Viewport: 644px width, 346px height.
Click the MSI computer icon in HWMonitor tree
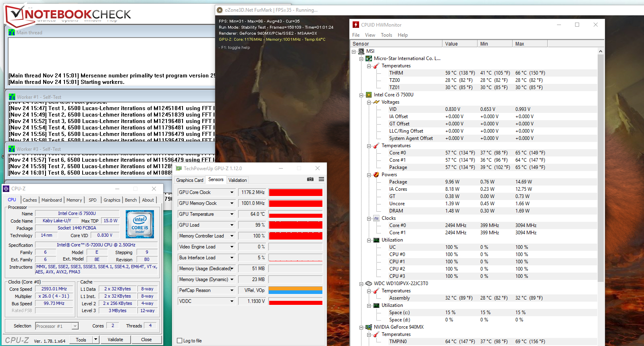coord(361,51)
